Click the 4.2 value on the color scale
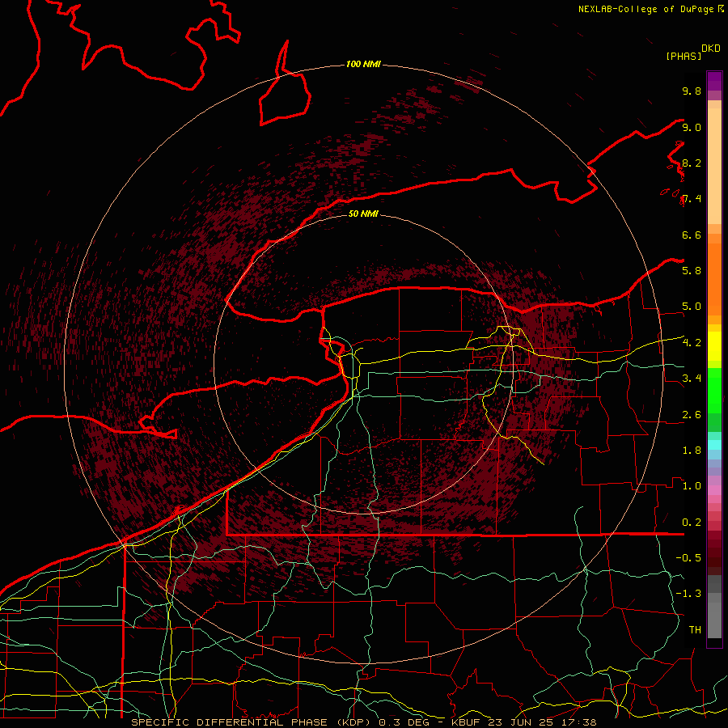 click(692, 343)
